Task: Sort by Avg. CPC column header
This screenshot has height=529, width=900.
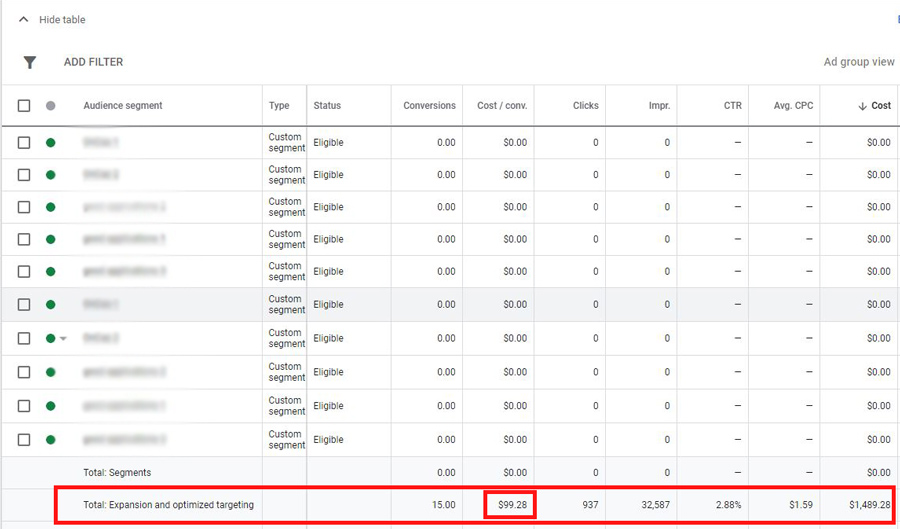Action: pyautogui.click(x=793, y=106)
